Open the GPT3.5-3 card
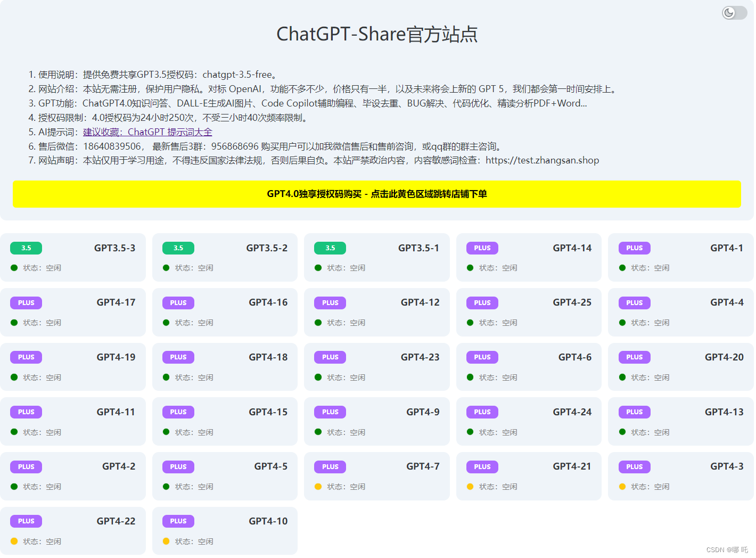The height and width of the screenshot is (558, 756). click(73, 258)
